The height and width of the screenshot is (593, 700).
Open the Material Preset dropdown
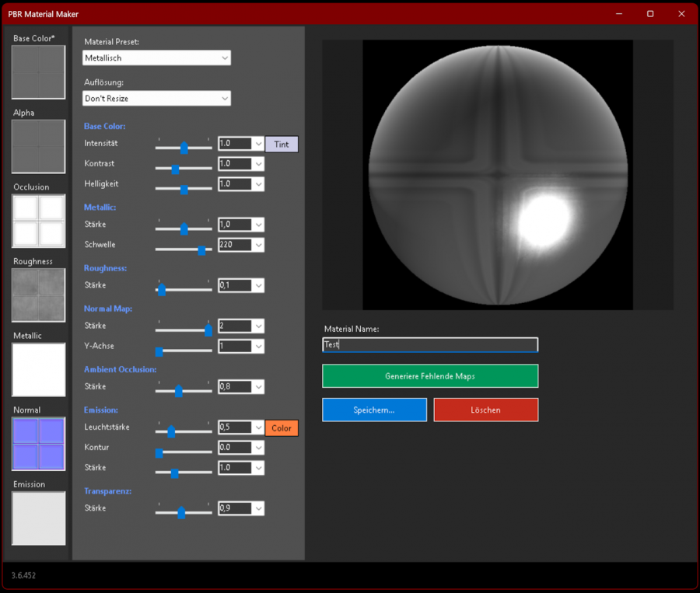click(x=156, y=58)
